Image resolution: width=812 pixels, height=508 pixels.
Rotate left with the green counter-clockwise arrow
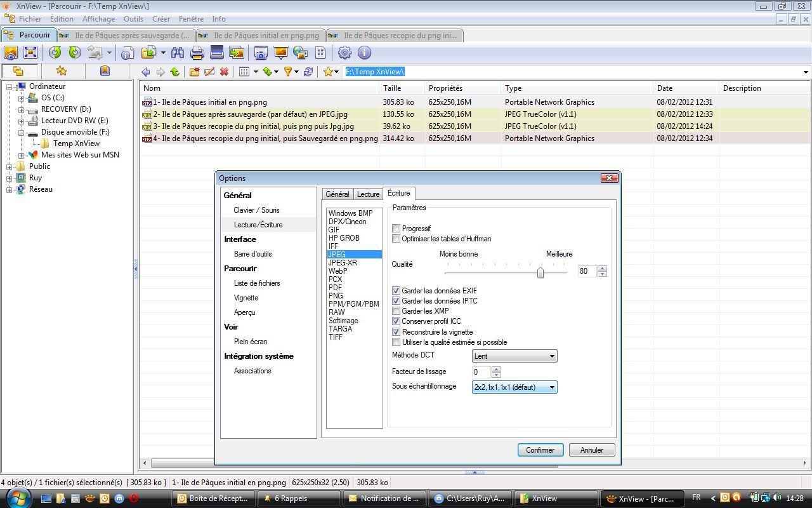55,53
